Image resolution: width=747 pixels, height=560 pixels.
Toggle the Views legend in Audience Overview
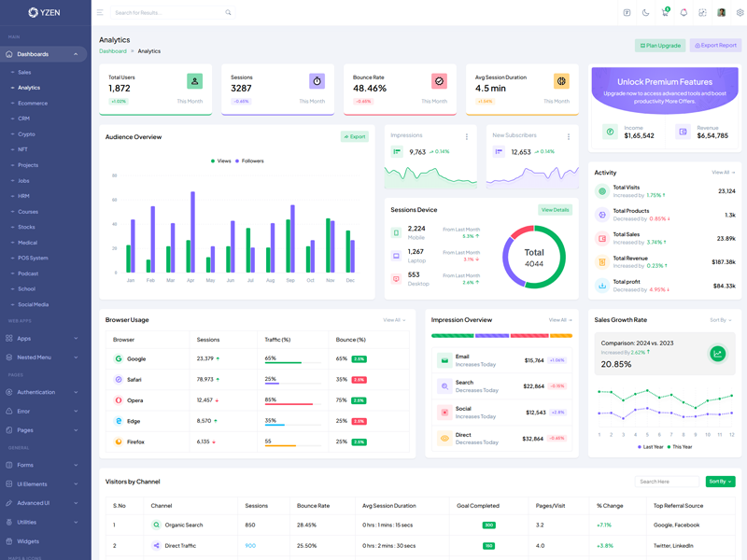220,161
